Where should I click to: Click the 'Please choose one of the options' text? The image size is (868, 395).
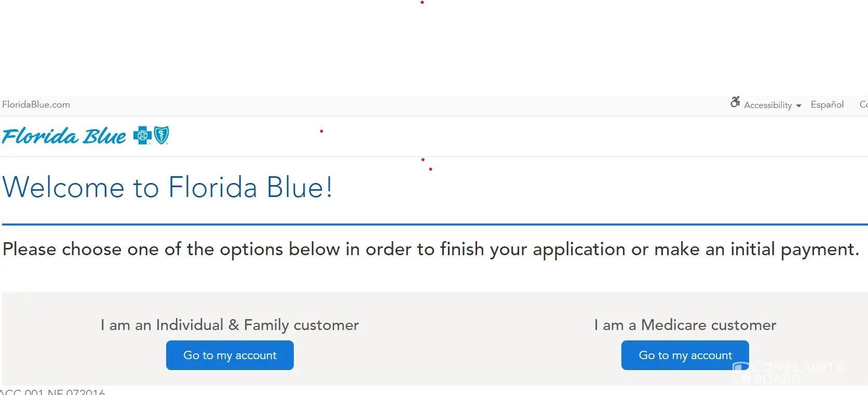430,249
